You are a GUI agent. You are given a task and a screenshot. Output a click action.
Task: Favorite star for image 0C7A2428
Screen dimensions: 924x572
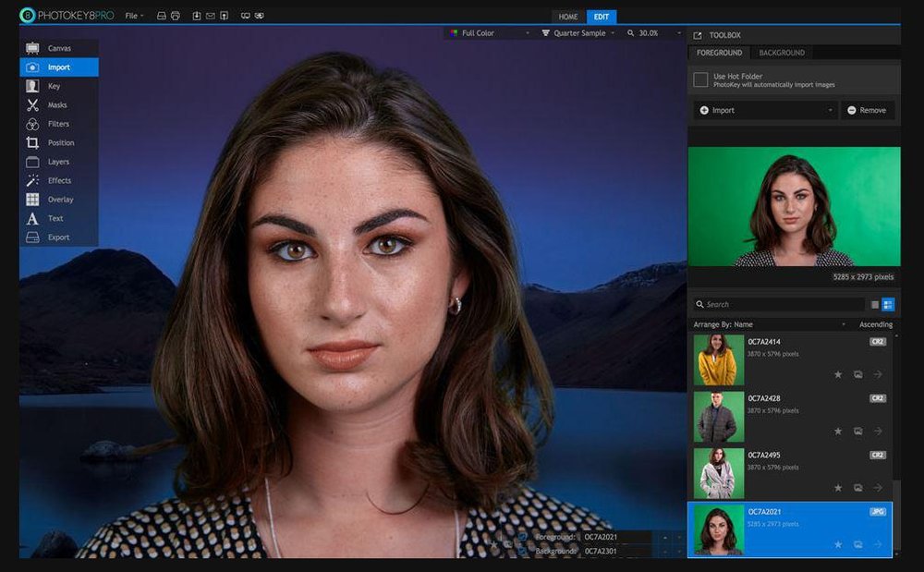click(x=838, y=432)
